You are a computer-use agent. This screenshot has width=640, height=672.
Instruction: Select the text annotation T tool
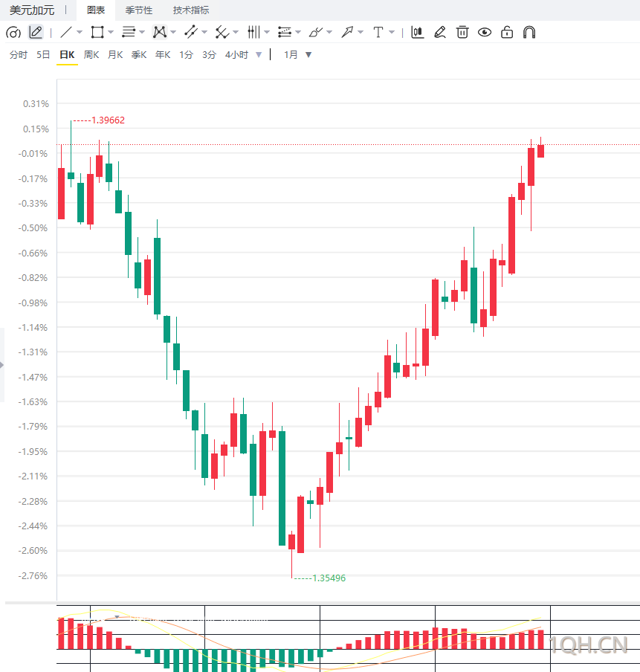click(x=378, y=32)
